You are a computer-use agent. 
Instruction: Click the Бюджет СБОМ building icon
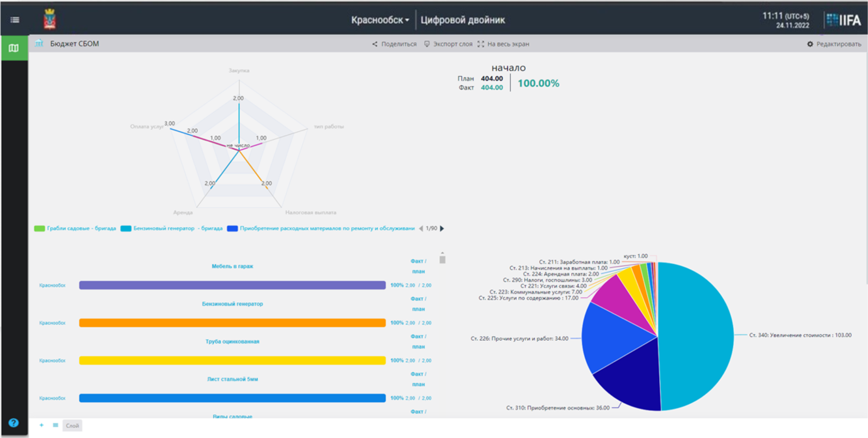[x=39, y=43]
